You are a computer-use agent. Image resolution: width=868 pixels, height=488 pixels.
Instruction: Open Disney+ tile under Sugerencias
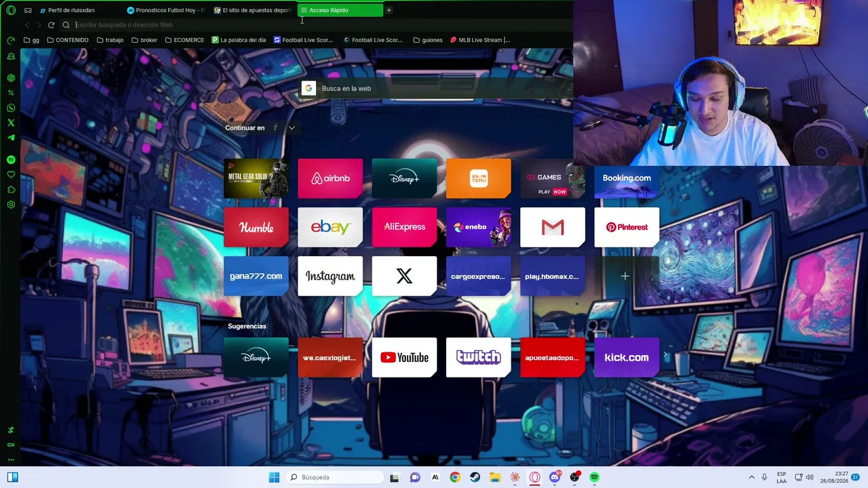click(256, 357)
